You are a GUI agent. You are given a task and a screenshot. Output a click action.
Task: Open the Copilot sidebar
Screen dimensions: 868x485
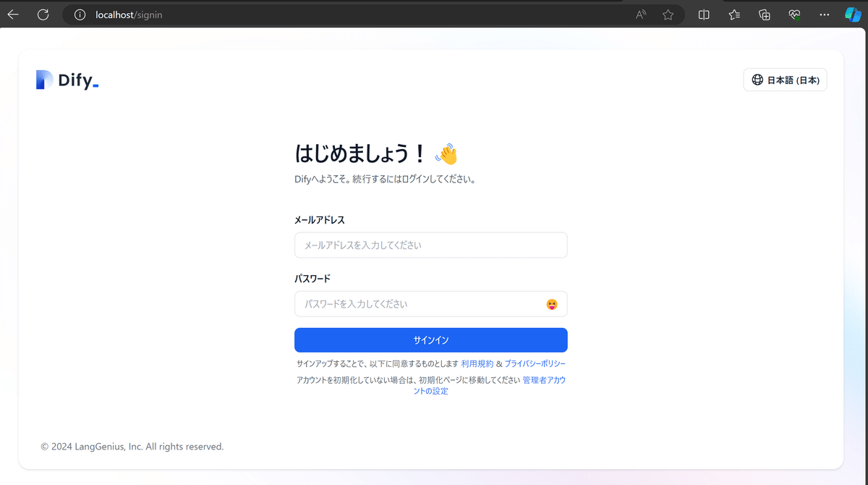851,14
